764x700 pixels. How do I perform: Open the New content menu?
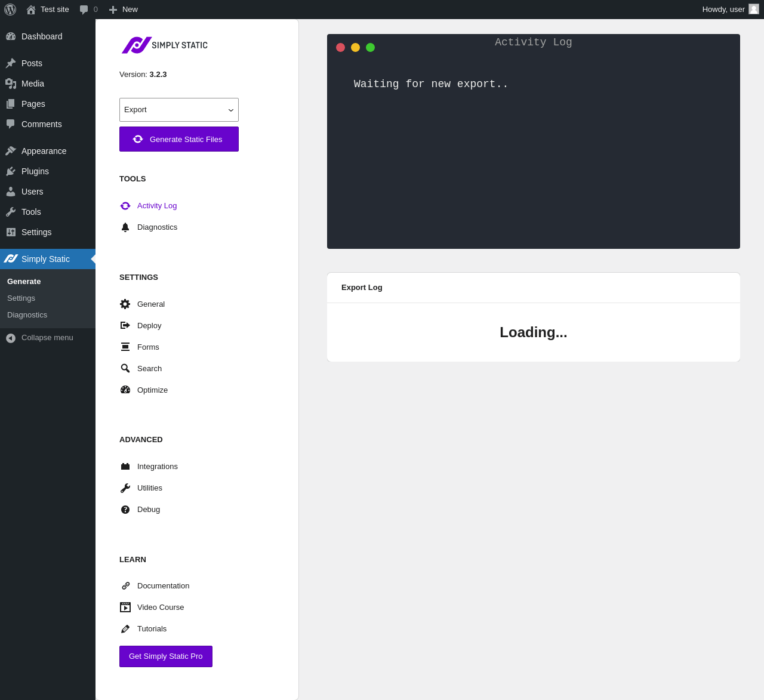point(124,10)
